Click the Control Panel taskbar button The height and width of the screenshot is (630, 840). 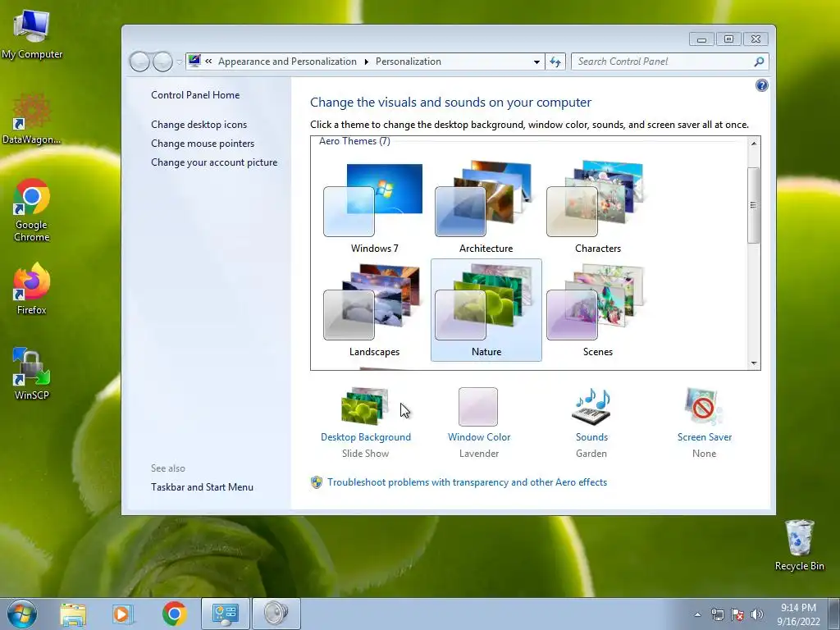[225, 614]
